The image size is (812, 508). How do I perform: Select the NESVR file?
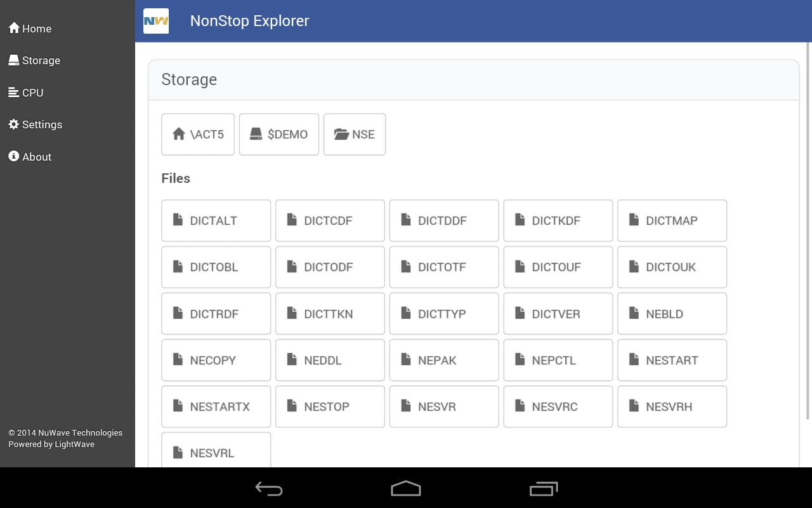(444, 406)
